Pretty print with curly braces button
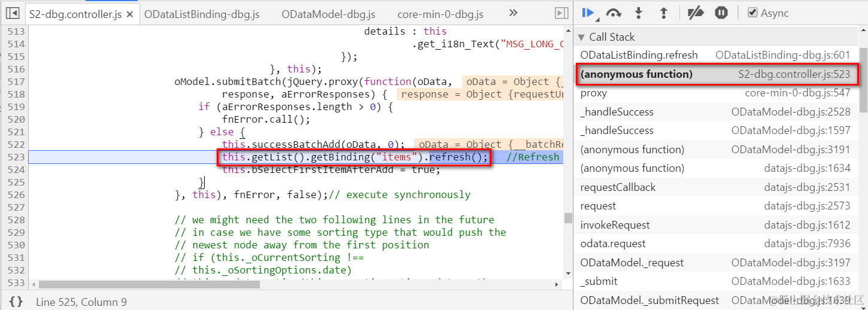 16,302
